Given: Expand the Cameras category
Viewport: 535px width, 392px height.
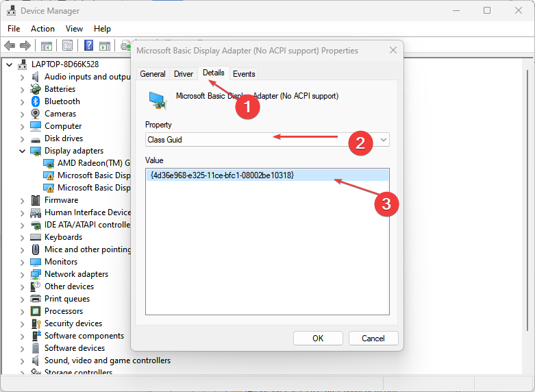Looking at the screenshot, I should 22,114.
